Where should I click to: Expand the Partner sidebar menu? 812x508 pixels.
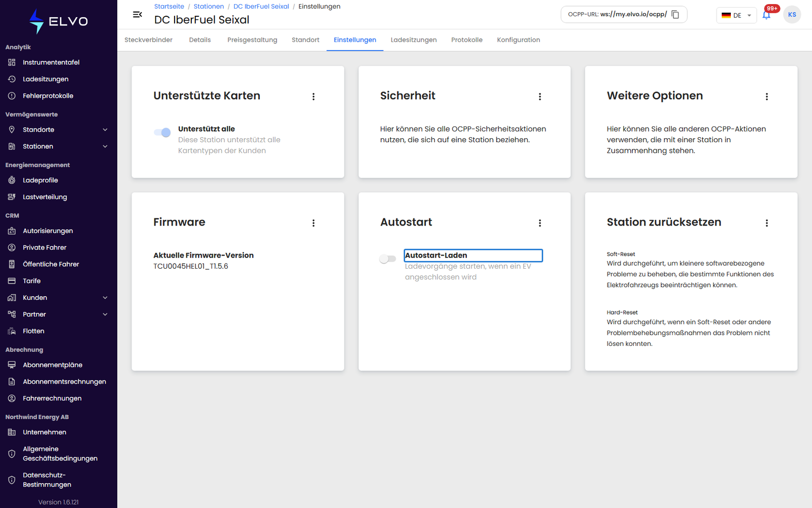coord(105,314)
